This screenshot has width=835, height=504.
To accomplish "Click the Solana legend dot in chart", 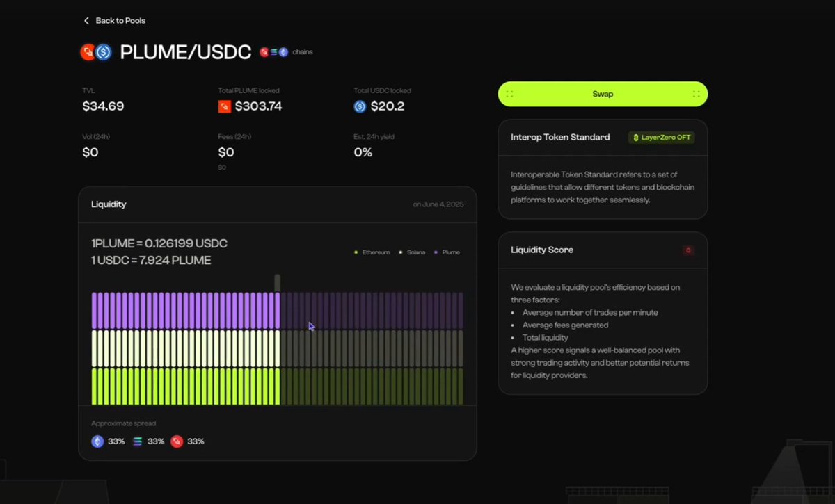I will point(400,252).
